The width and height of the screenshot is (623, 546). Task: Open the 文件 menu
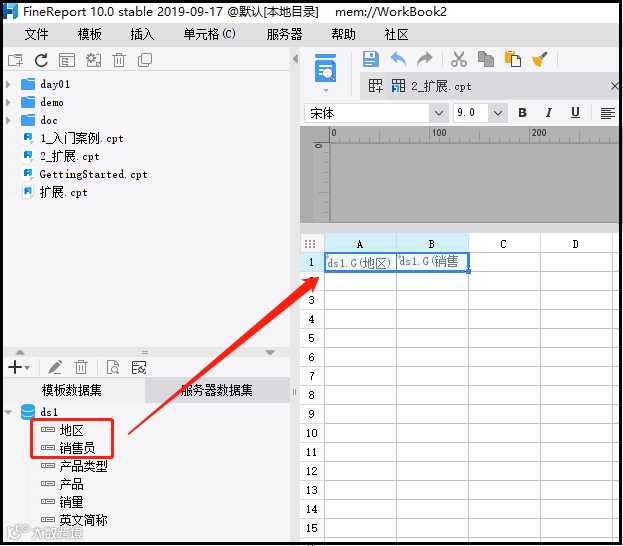(37, 34)
